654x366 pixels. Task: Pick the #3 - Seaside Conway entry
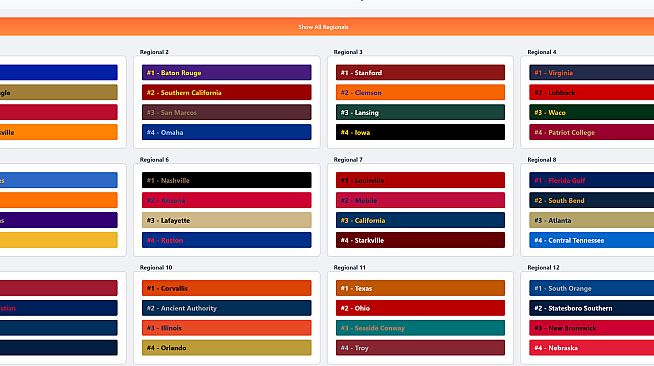click(x=420, y=328)
